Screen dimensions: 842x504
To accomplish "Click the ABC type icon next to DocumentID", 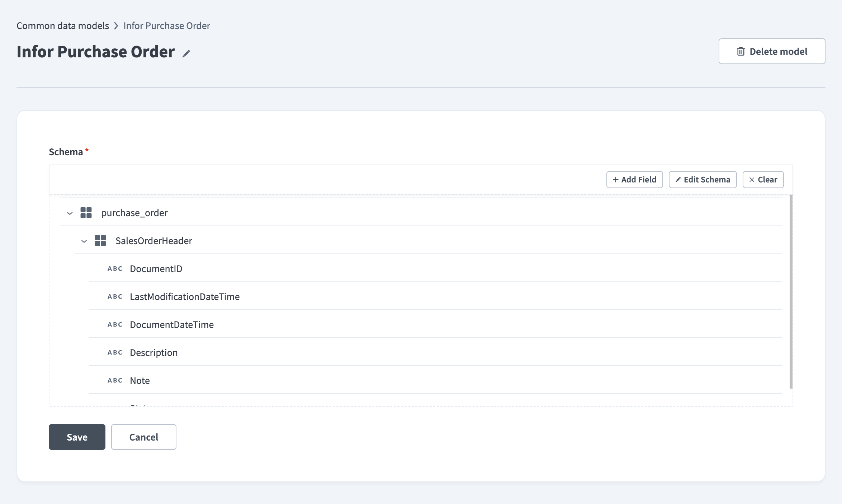I will coord(115,268).
